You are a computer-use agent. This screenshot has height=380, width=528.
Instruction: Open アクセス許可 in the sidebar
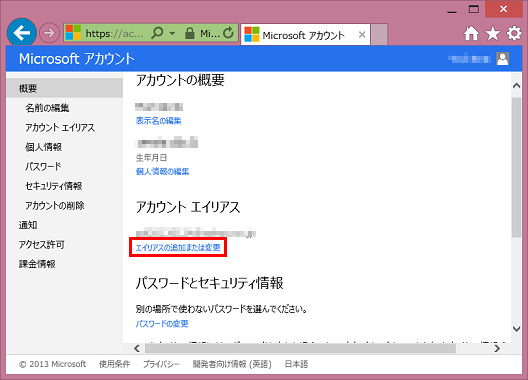(41, 245)
